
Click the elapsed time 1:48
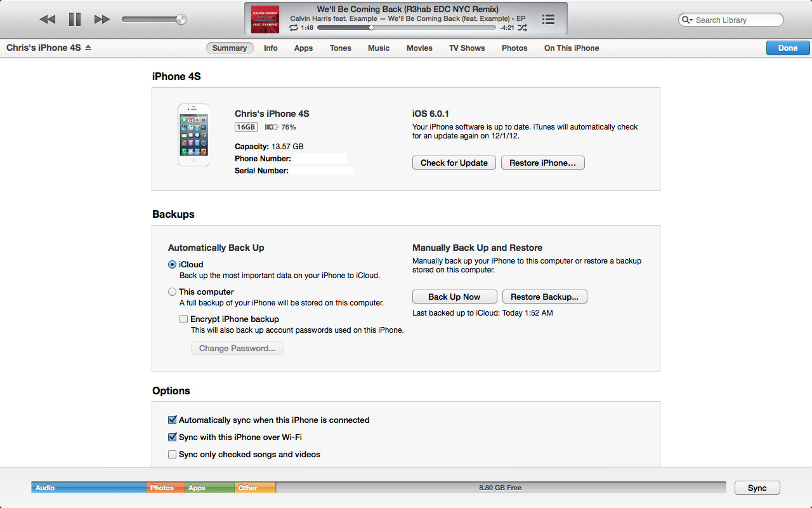[x=307, y=28]
